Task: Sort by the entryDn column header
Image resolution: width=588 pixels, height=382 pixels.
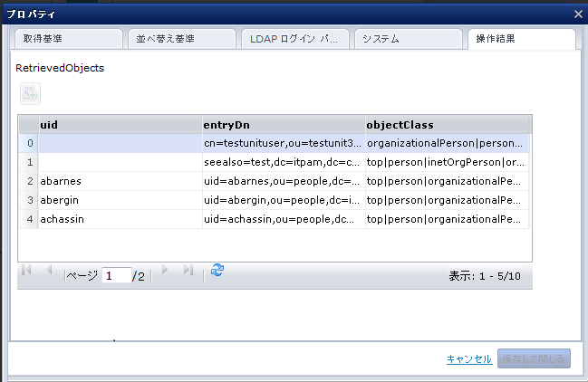Action: coord(284,125)
